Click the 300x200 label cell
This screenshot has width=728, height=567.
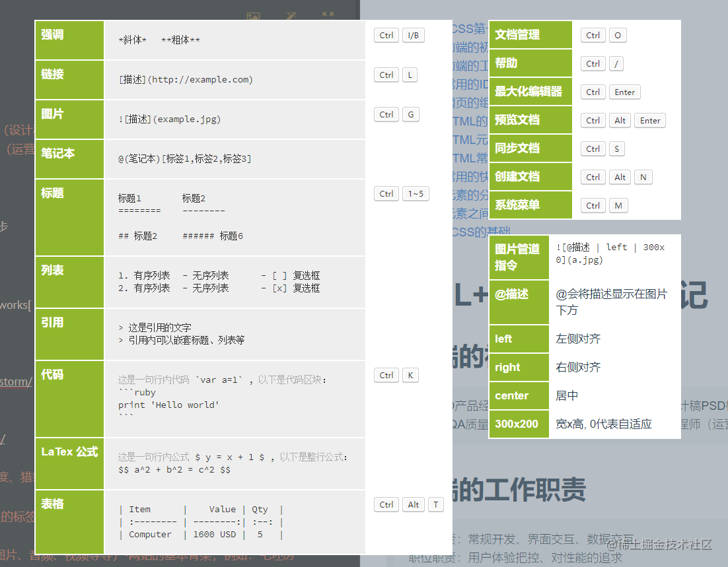tap(519, 424)
